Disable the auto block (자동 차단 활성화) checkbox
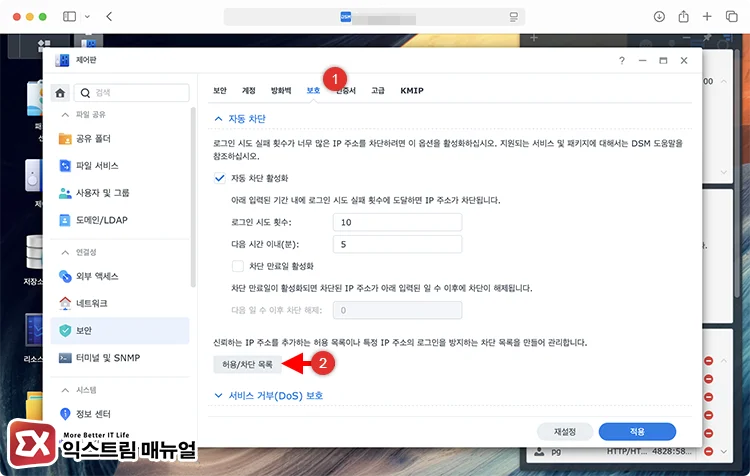The width and height of the screenshot is (750, 476). (x=220, y=178)
